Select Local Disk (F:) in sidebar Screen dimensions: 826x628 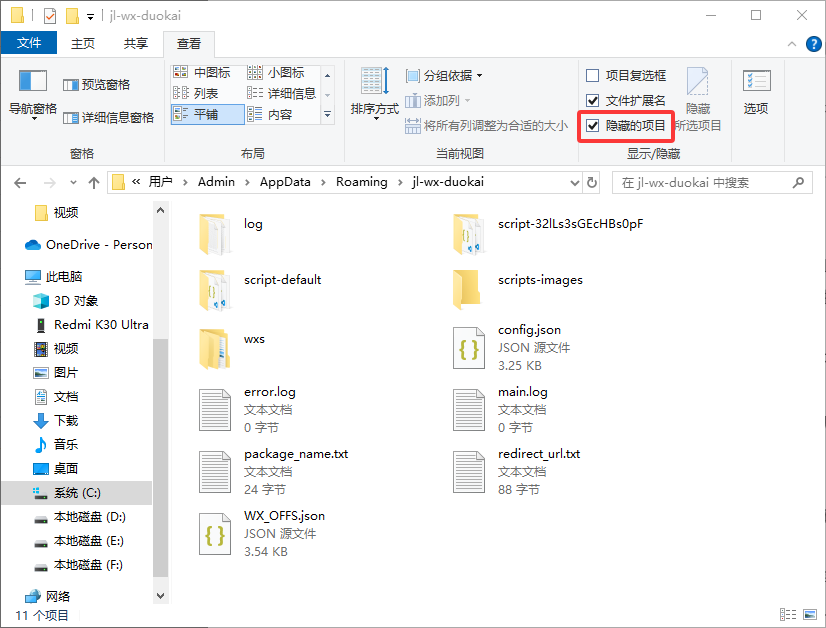click(78, 565)
